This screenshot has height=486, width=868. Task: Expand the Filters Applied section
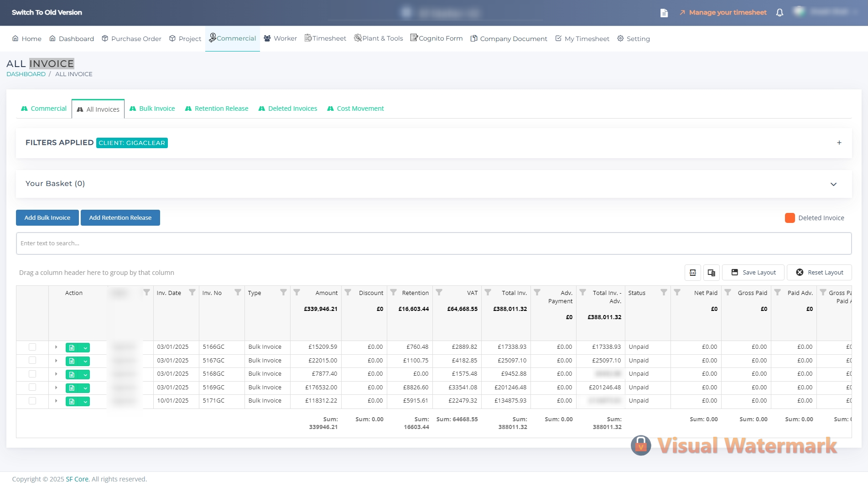839,143
